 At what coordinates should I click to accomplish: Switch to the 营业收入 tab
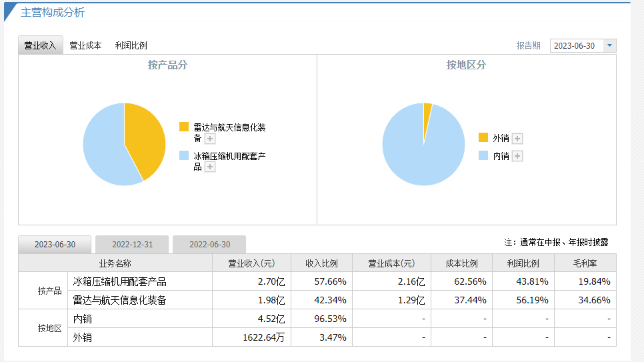[40, 45]
